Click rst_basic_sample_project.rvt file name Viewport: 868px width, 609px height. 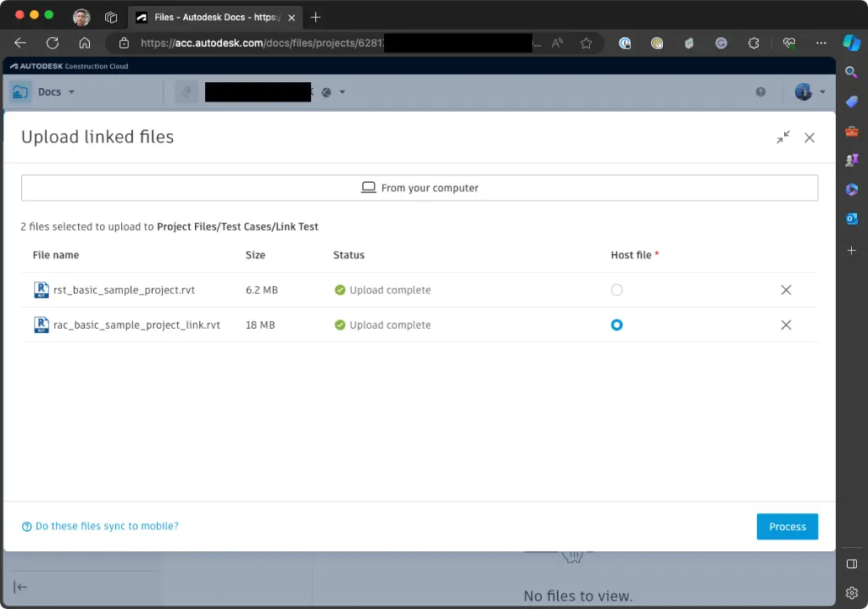tap(124, 290)
